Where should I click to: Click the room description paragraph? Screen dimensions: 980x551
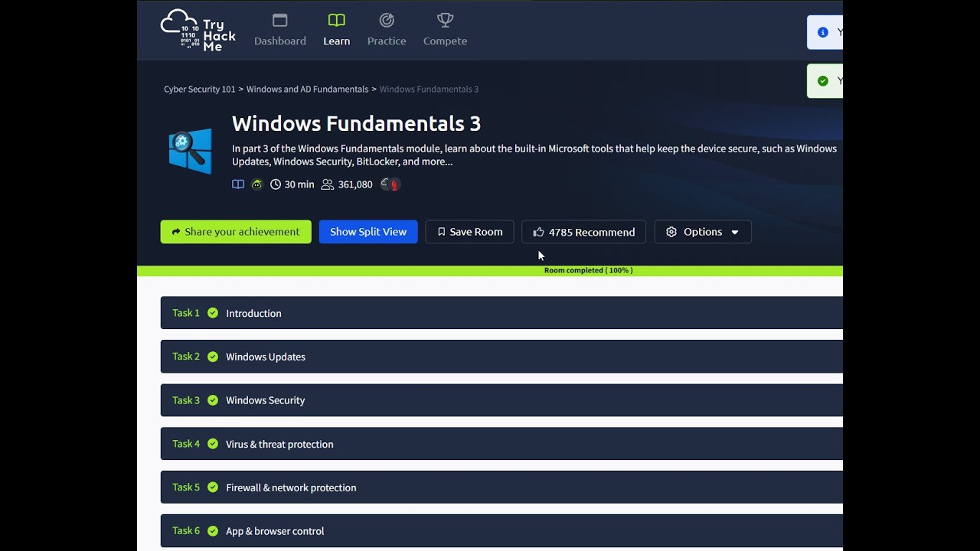pos(534,155)
